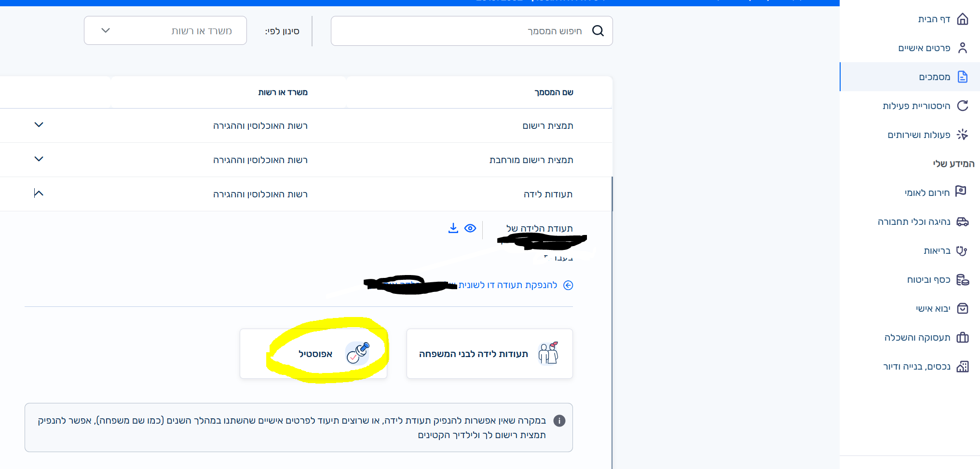Click the person icon for פרטים אישיים

pyautogui.click(x=963, y=48)
